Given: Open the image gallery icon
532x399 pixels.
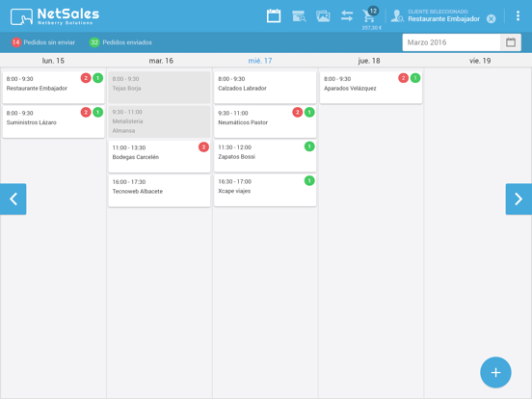Looking at the screenshot, I should (323, 16).
